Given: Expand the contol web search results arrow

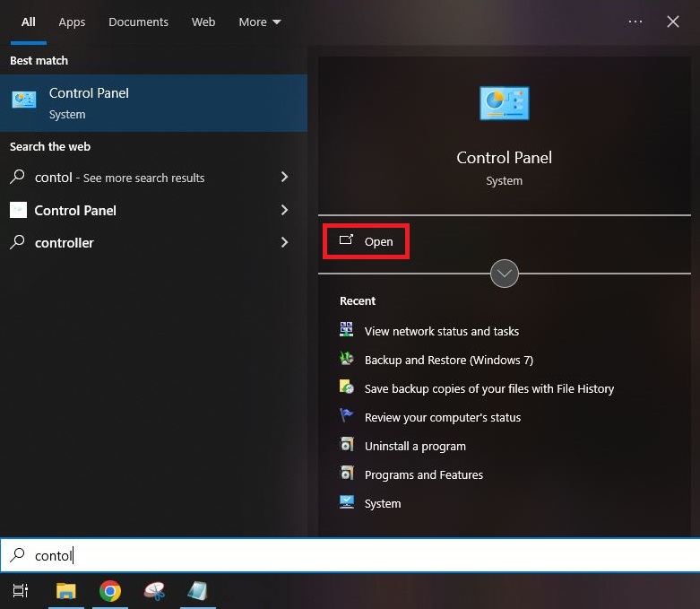Looking at the screenshot, I should coord(284,177).
